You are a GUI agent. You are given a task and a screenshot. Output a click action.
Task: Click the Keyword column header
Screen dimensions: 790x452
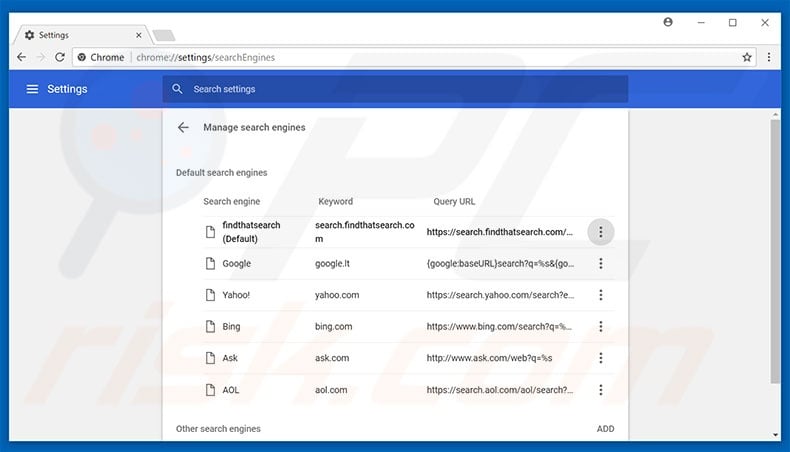point(336,202)
